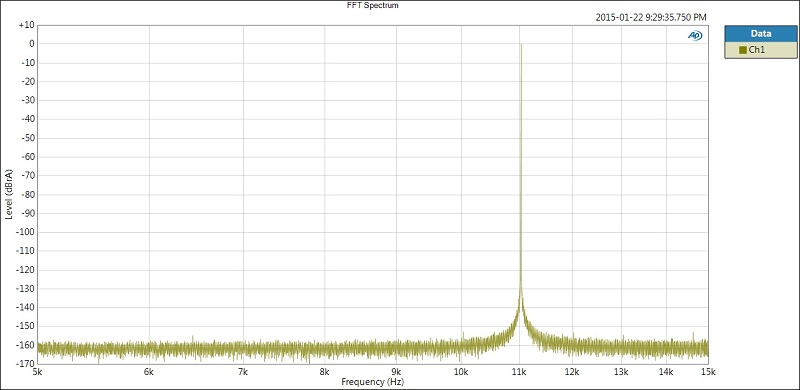Click the -170 level axis tick label
This screenshot has width=800, height=390.
pyautogui.click(x=26, y=364)
